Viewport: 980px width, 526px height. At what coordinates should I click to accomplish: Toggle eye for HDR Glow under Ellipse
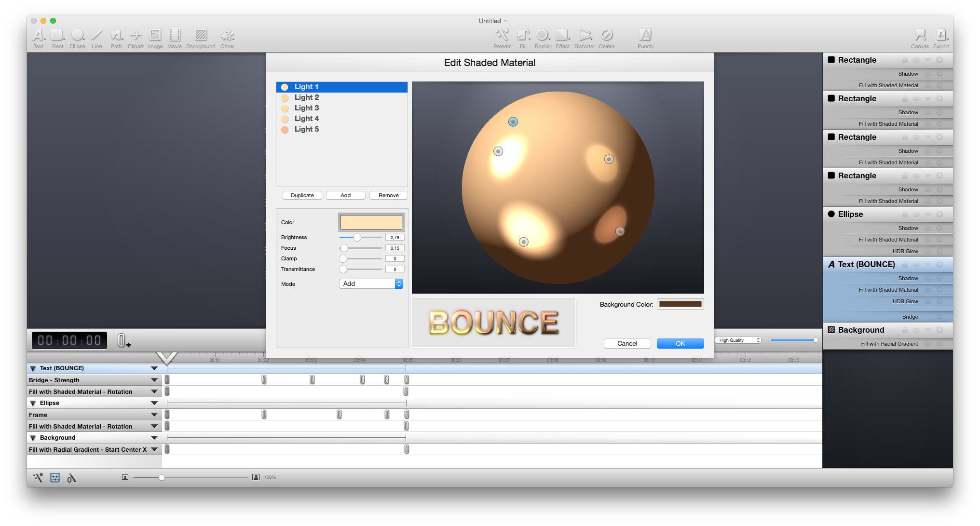pos(927,251)
